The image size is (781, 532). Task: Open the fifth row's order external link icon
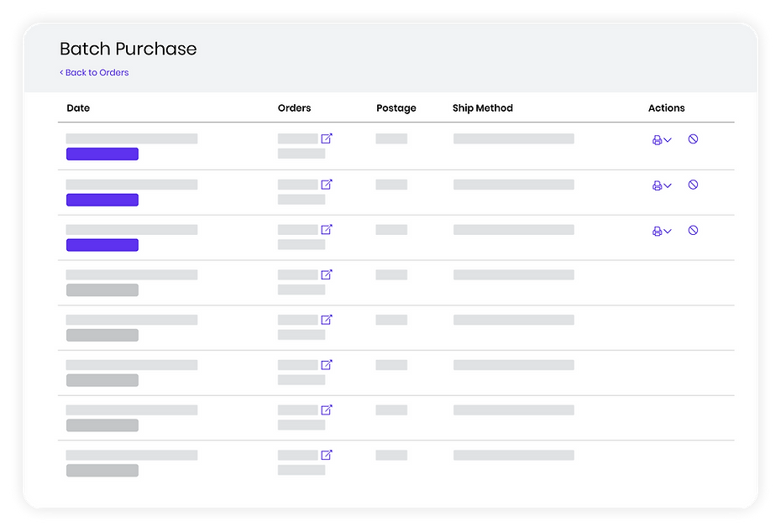327,320
